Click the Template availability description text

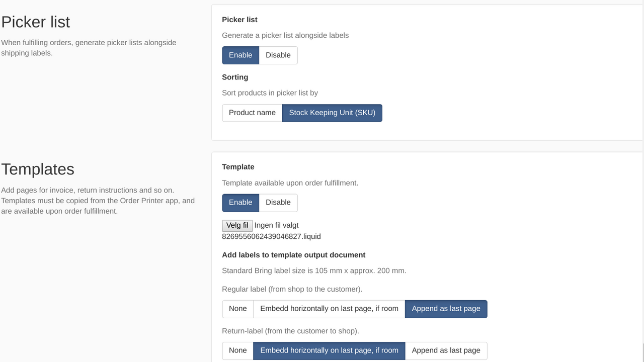pyautogui.click(x=290, y=183)
